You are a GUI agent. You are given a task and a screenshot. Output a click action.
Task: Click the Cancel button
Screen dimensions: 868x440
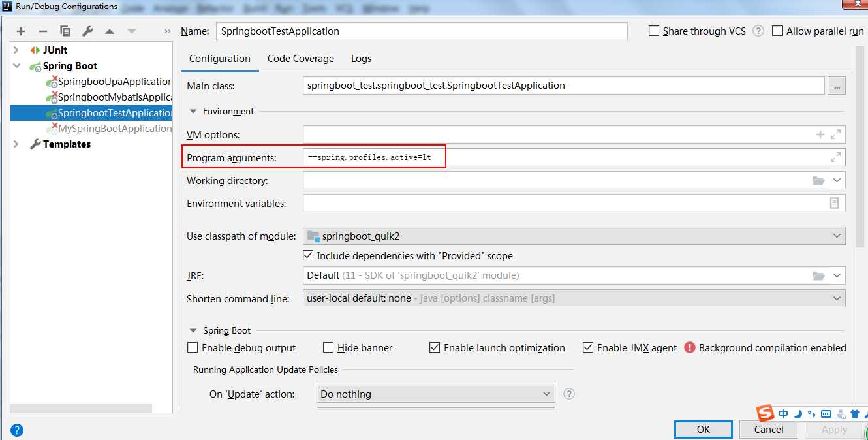769,430
